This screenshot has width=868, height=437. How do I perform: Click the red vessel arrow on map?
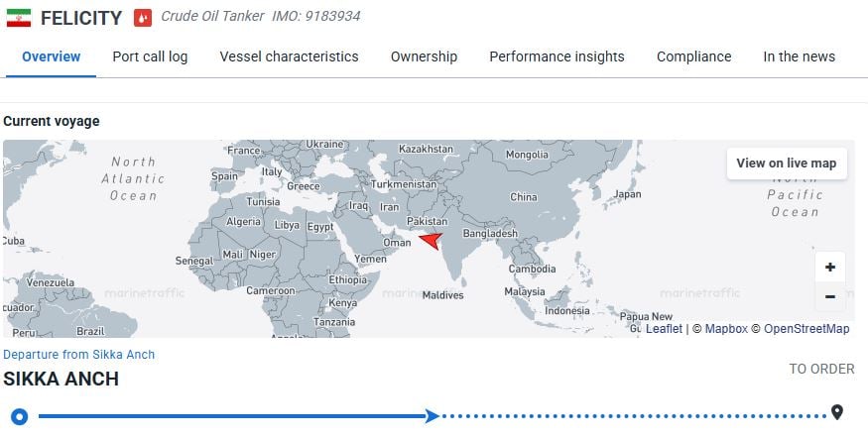[x=431, y=240]
